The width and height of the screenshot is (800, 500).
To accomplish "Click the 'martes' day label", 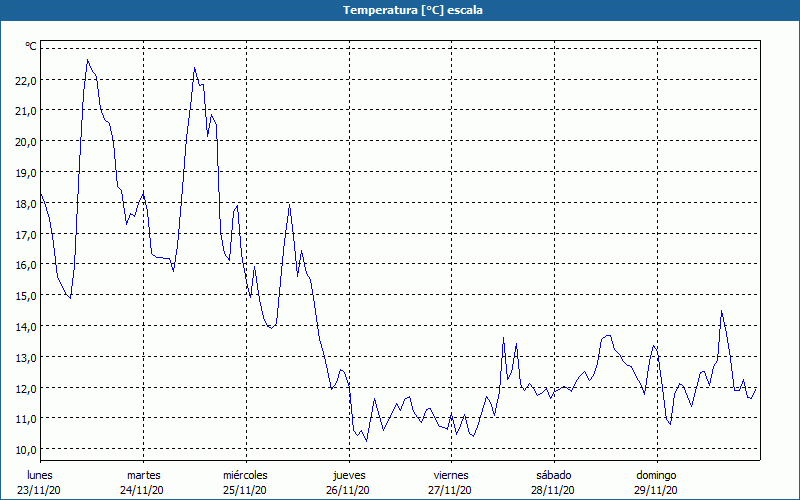I will (144, 475).
